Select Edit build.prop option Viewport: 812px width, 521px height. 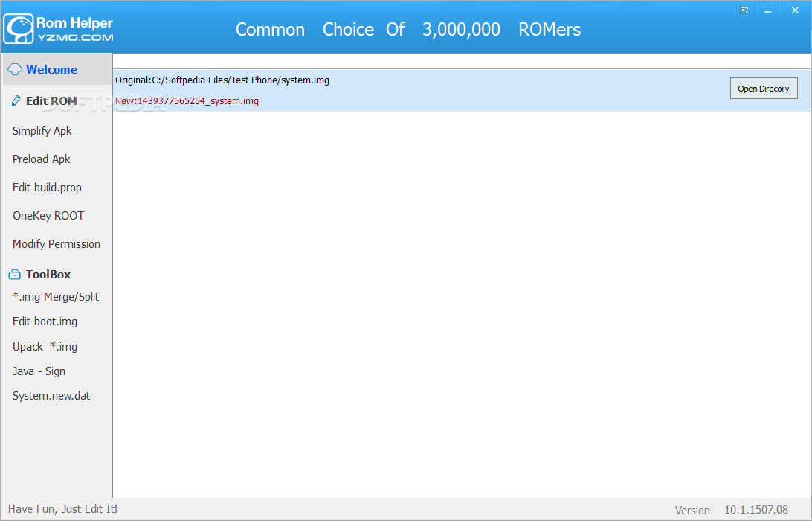pos(47,188)
